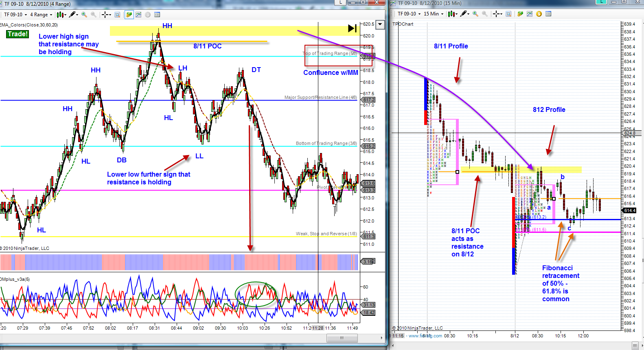Select the drawing pen tool in 4 Range chart

point(72,15)
